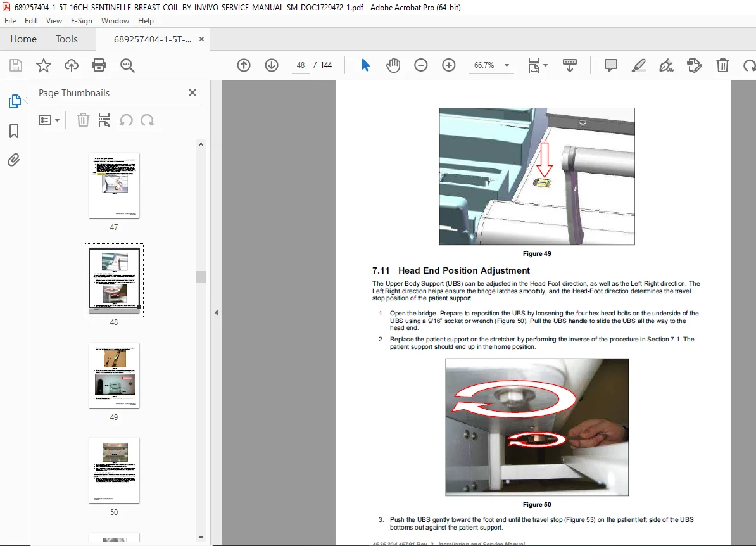
Task: Select the highlight text pen tool
Action: [639, 65]
